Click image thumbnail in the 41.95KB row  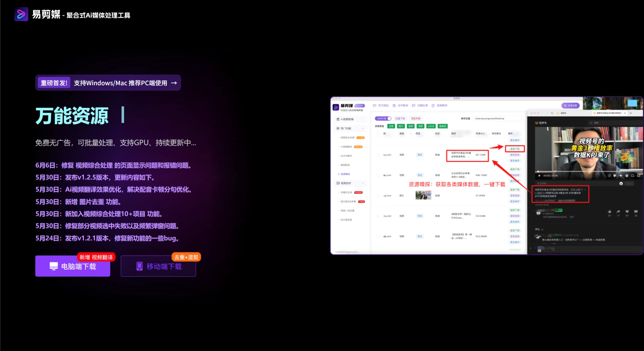pos(423,195)
